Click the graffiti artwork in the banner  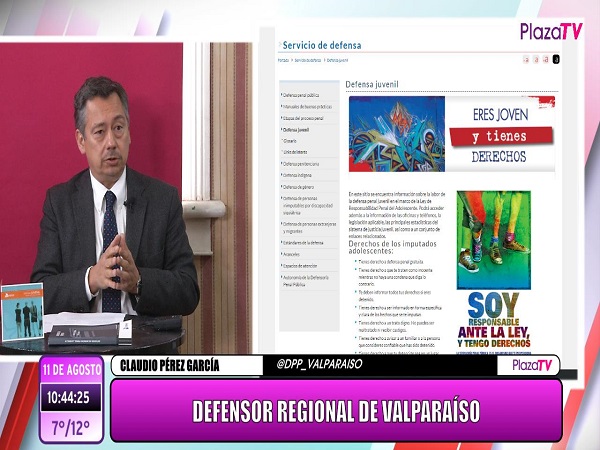coord(397,134)
